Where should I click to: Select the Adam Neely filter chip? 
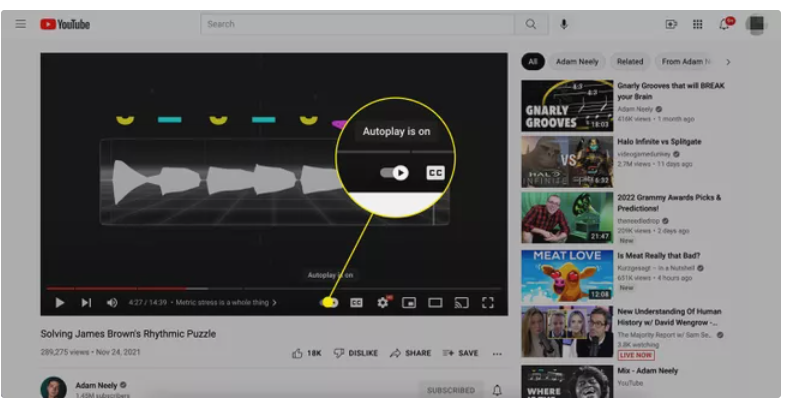pos(577,62)
